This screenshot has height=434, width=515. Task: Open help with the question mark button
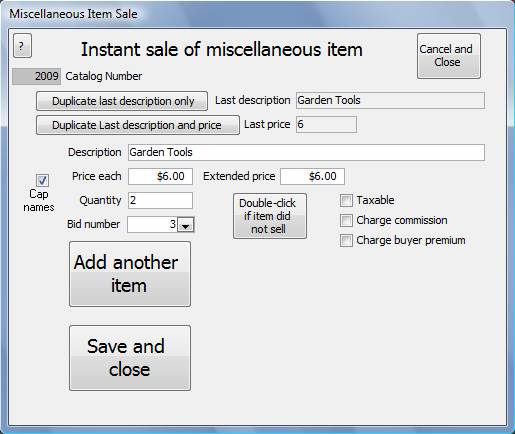22,46
